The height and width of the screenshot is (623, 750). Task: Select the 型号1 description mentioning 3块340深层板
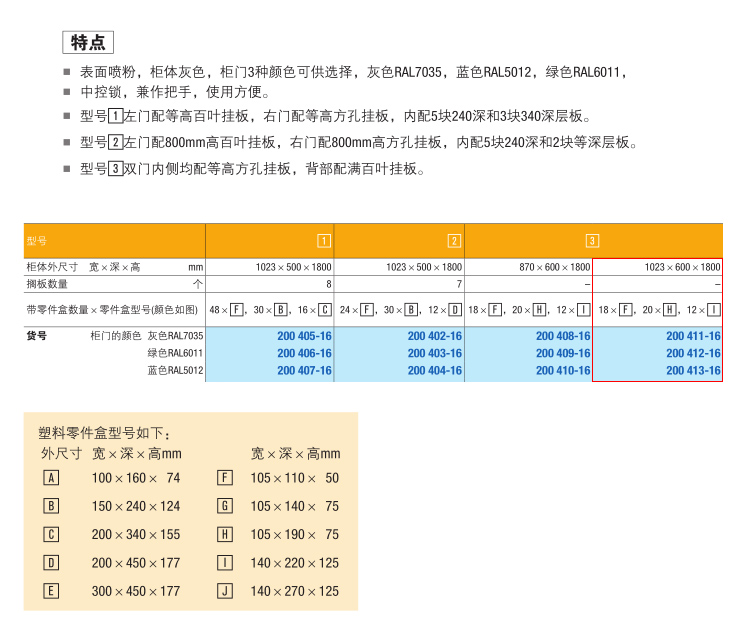335,116
